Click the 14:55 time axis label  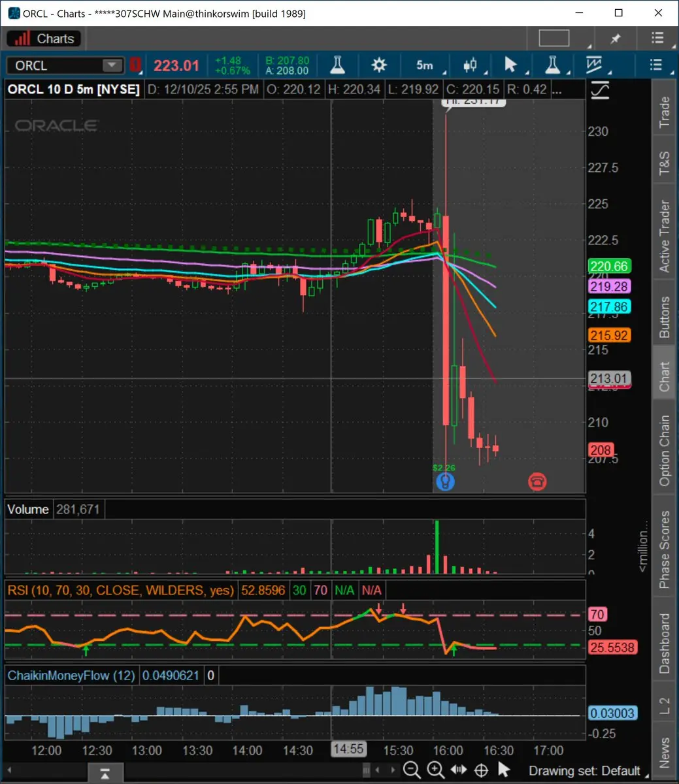coord(348,749)
